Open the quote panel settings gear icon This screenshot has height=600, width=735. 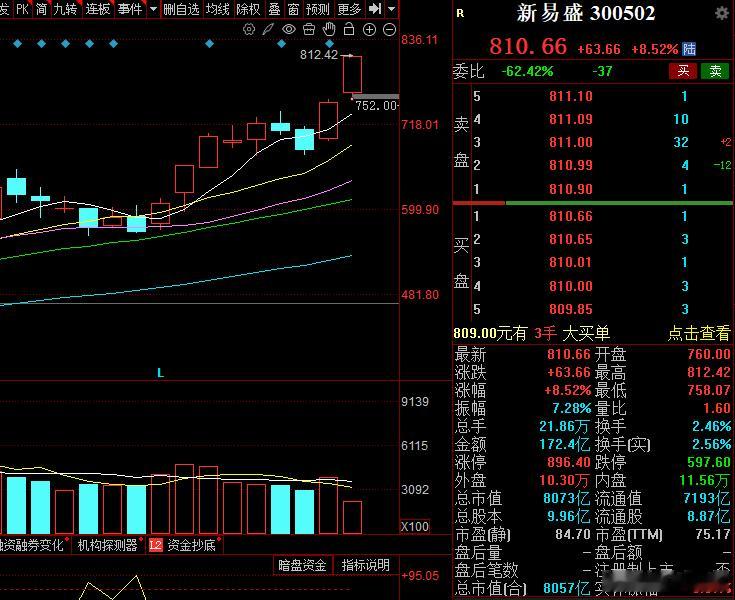(722, 13)
